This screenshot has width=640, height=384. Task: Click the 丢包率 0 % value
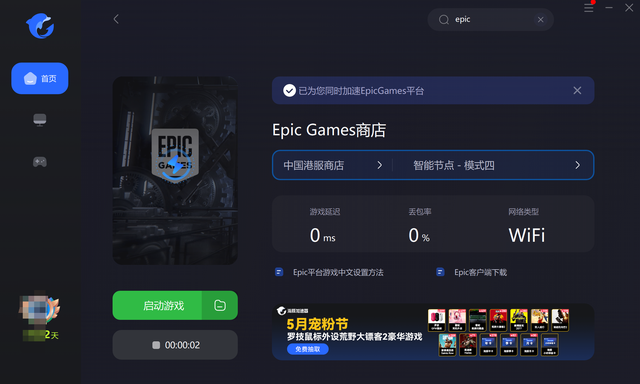[419, 235]
